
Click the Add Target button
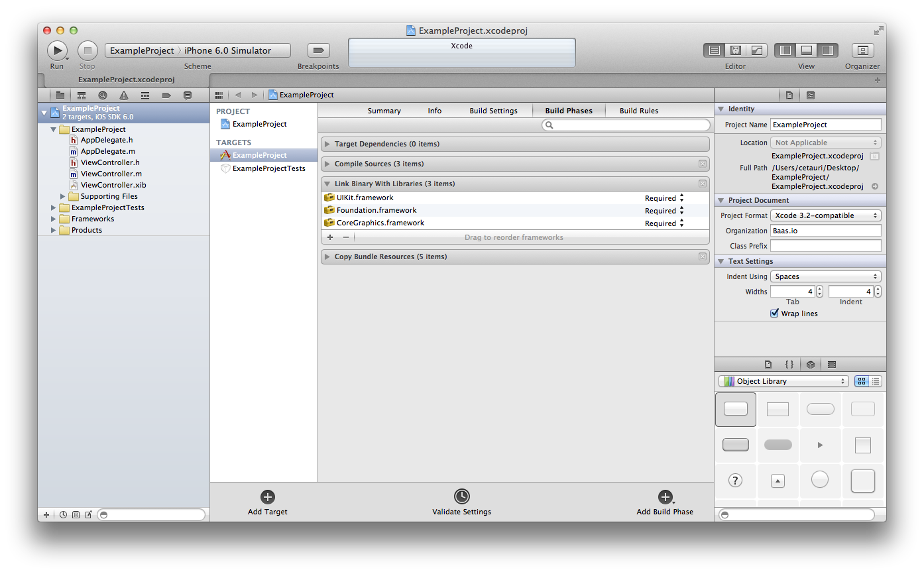click(268, 502)
